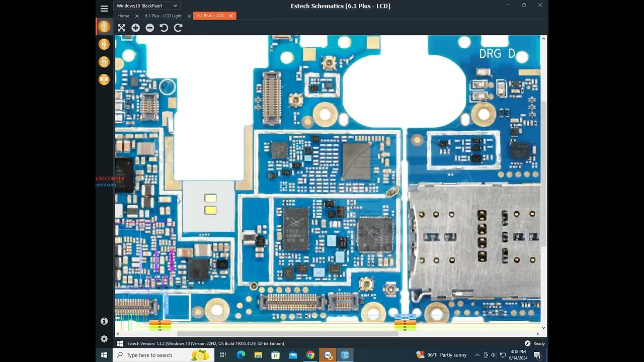Open Google Chrome from the taskbar

click(x=310, y=355)
